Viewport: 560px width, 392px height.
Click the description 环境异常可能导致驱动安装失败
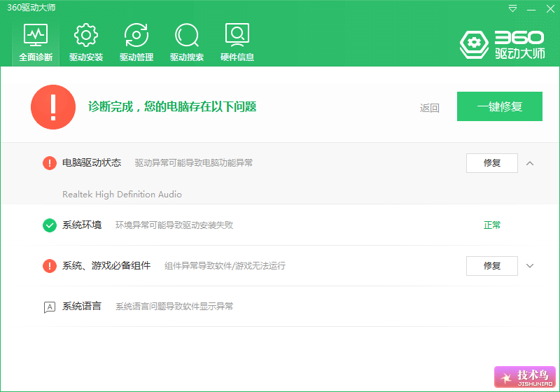tap(174, 225)
